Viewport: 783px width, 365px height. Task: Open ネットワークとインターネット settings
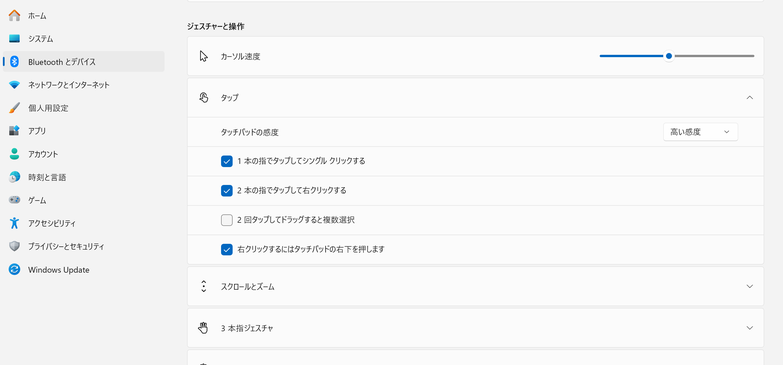(x=83, y=85)
